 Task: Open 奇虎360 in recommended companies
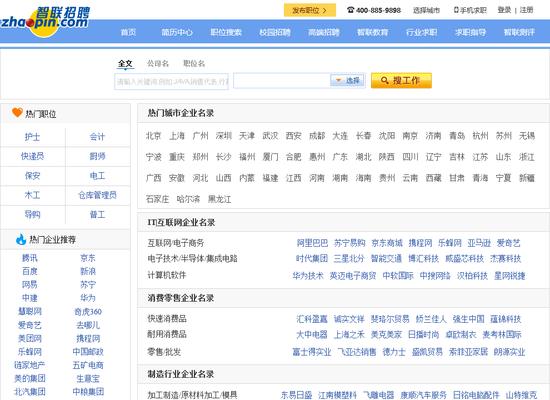[x=88, y=312]
